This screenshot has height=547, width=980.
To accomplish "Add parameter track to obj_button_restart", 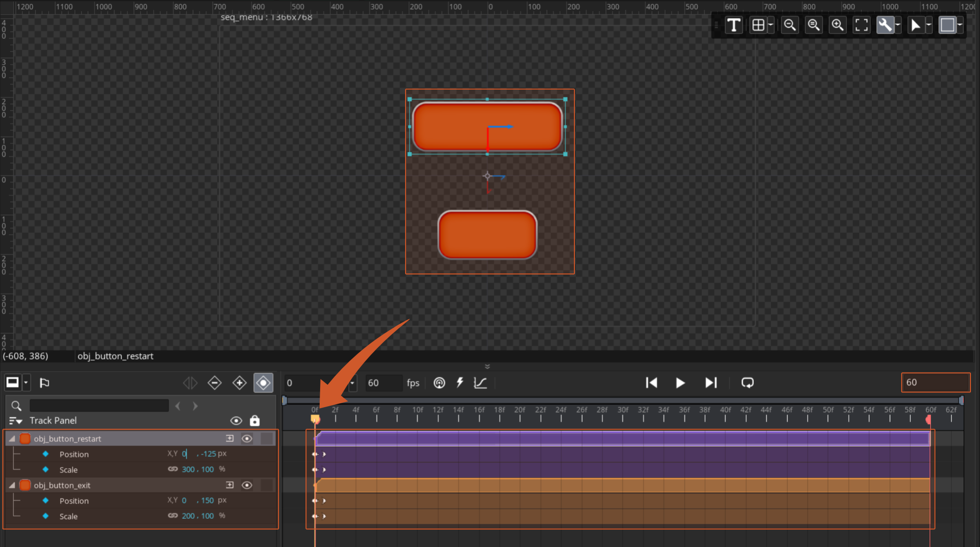I will pos(230,438).
